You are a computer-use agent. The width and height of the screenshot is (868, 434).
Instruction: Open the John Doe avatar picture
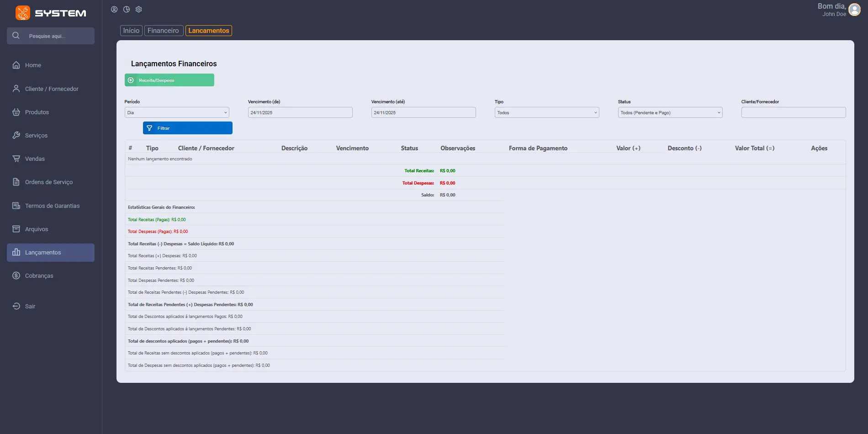854,10
